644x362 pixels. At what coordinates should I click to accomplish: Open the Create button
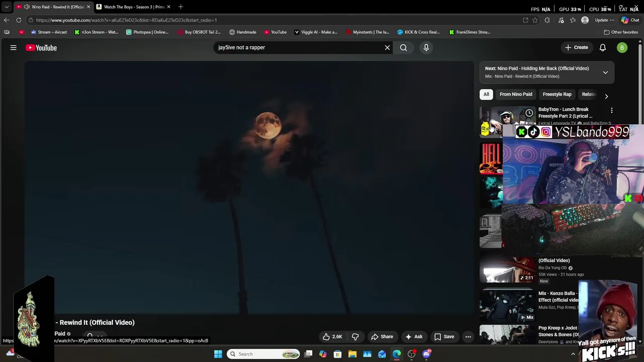pyautogui.click(x=576, y=47)
